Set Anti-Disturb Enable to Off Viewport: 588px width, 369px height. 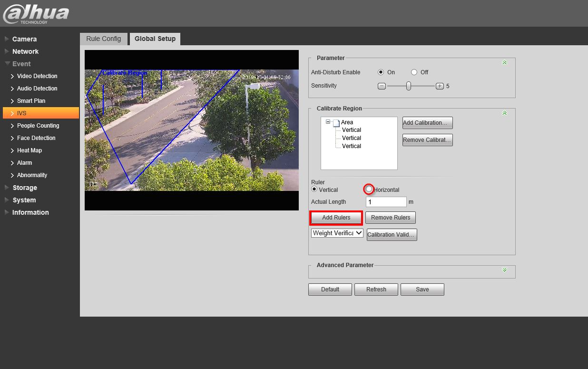(414, 72)
